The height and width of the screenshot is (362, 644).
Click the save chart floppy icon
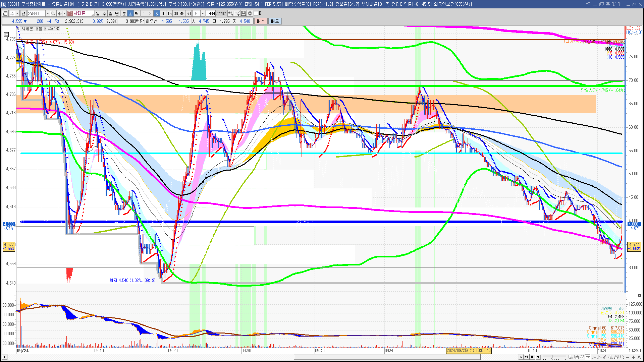pos(244,13)
